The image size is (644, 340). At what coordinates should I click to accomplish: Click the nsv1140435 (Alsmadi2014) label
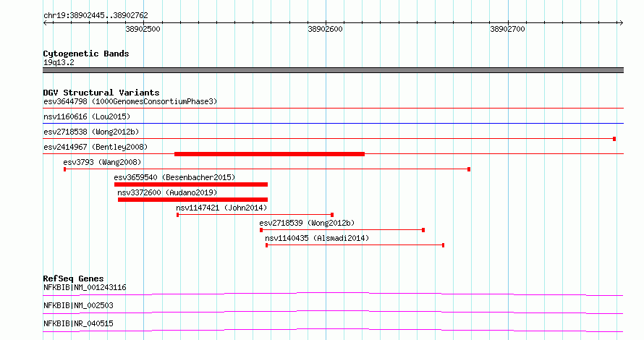click(x=317, y=238)
